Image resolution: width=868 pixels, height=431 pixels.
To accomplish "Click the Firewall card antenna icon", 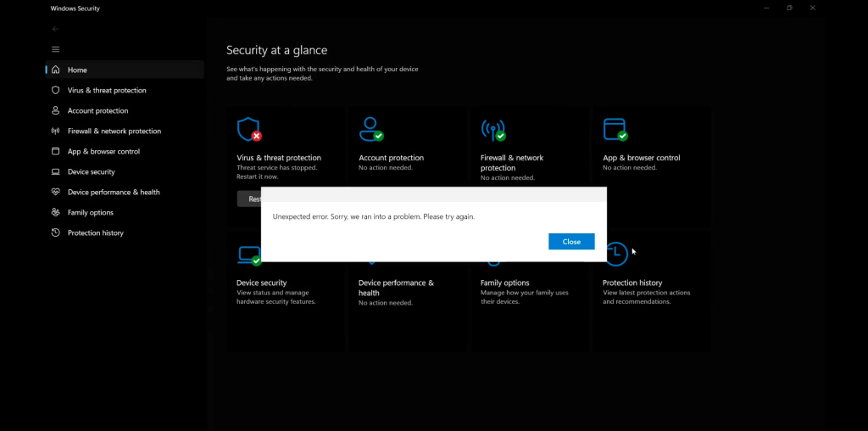I will (493, 130).
